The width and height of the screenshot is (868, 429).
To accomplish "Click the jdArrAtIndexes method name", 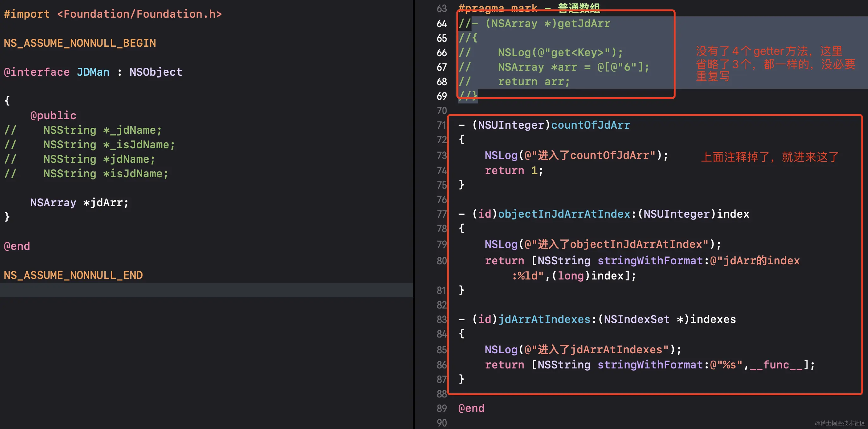I will tap(544, 320).
